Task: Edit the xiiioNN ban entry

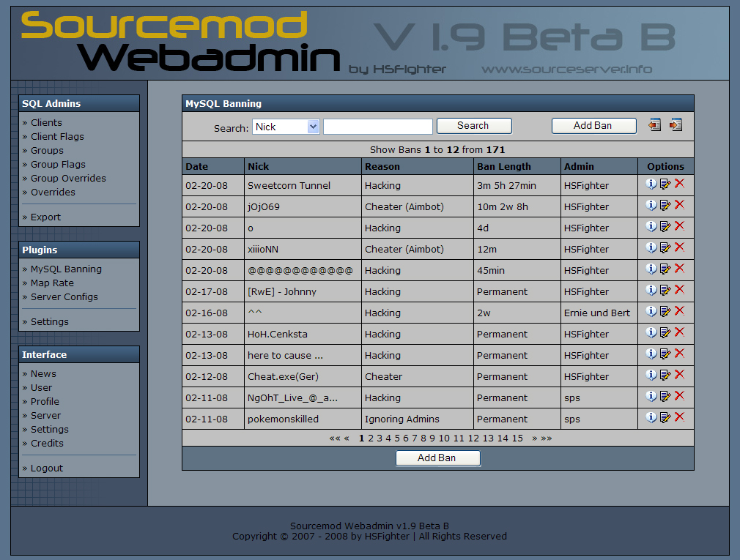Action: coord(665,247)
